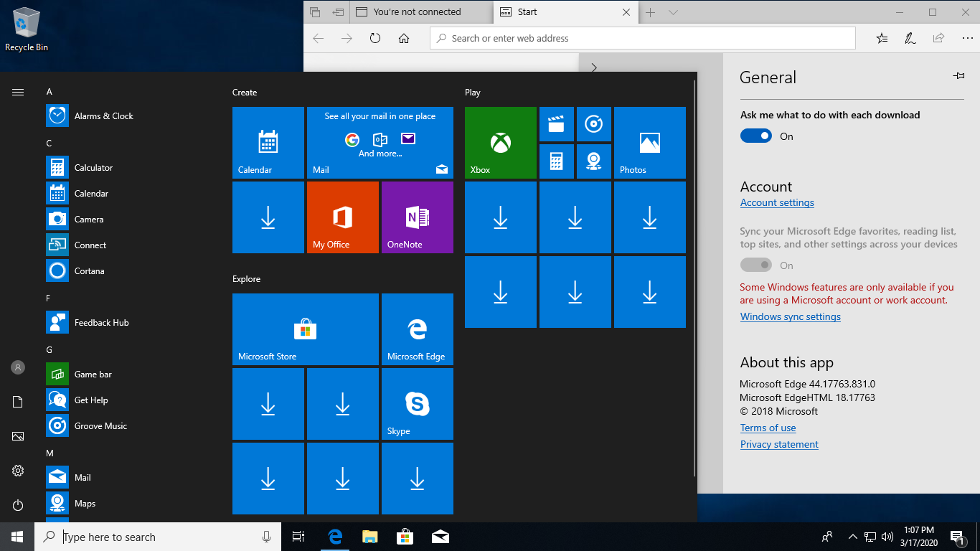Open Settings gear in the Start sidebar
Screen dimensions: 980x551
coord(18,471)
